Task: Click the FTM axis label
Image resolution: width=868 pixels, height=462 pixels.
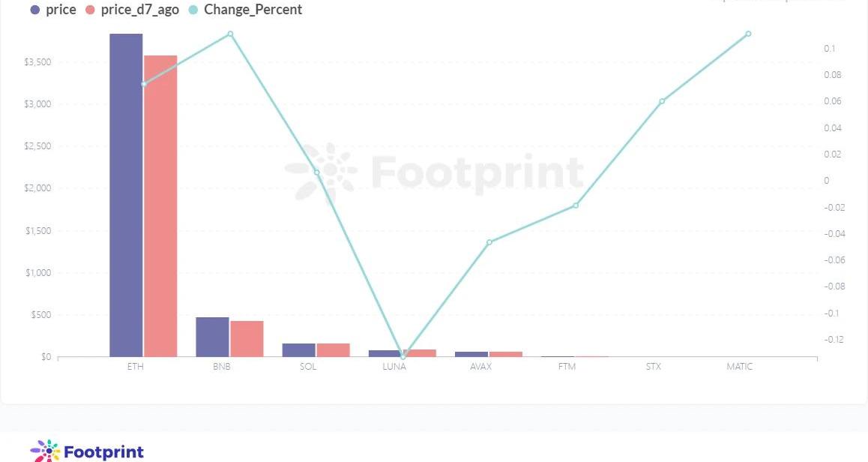Action: pos(567,367)
